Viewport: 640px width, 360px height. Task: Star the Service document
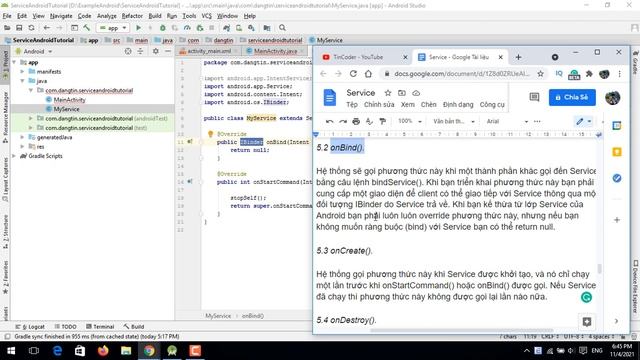(x=388, y=93)
